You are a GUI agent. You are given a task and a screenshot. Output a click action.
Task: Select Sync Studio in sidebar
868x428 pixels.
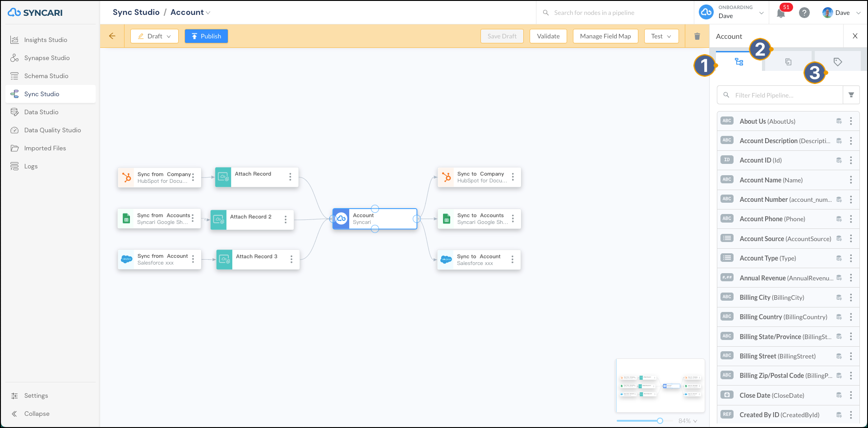click(51, 94)
